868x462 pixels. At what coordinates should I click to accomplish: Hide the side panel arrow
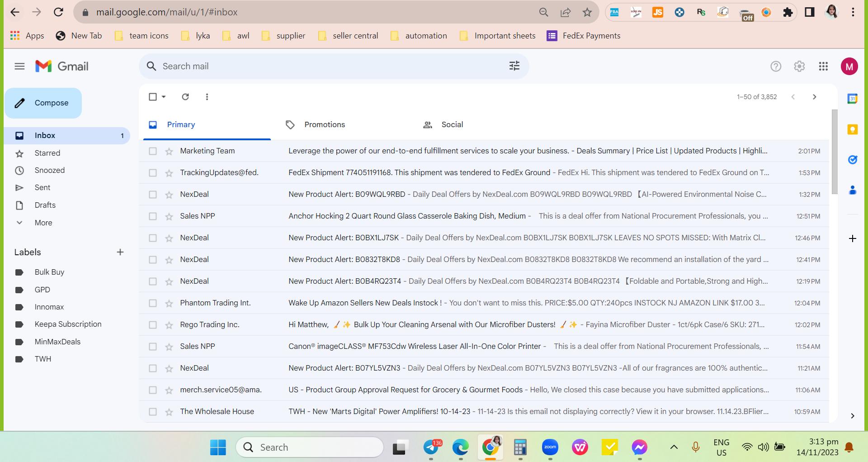click(x=853, y=416)
